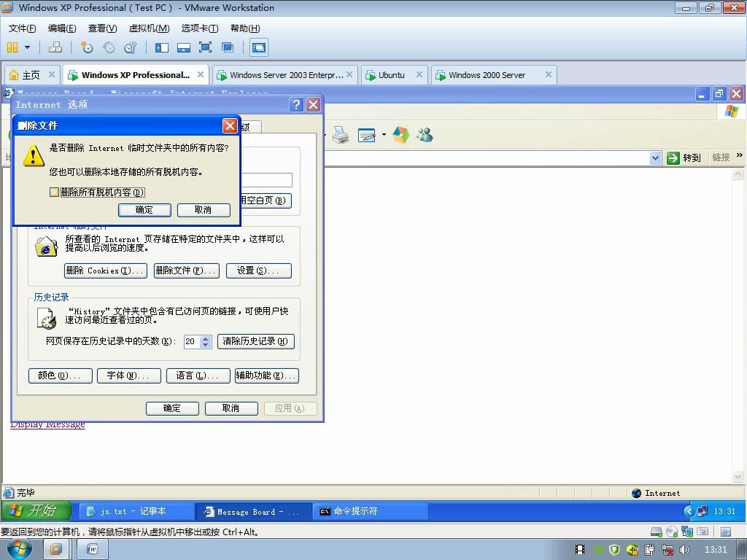Click the IE scrollbar down arrow

738,476
